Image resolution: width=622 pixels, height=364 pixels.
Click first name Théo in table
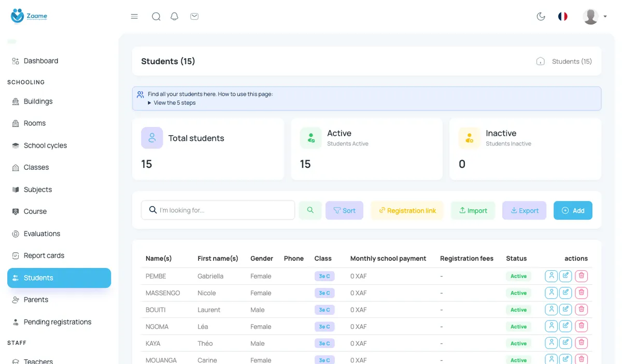click(205, 343)
